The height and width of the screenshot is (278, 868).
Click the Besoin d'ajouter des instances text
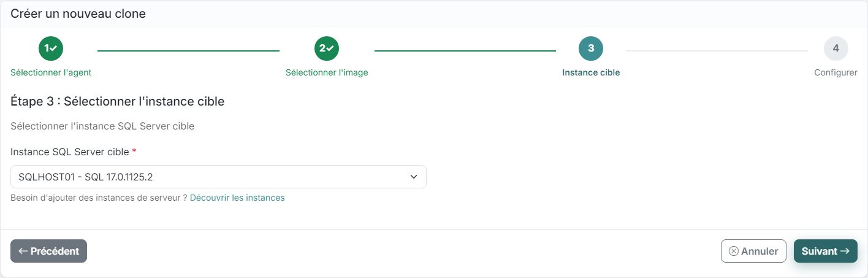click(x=99, y=198)
